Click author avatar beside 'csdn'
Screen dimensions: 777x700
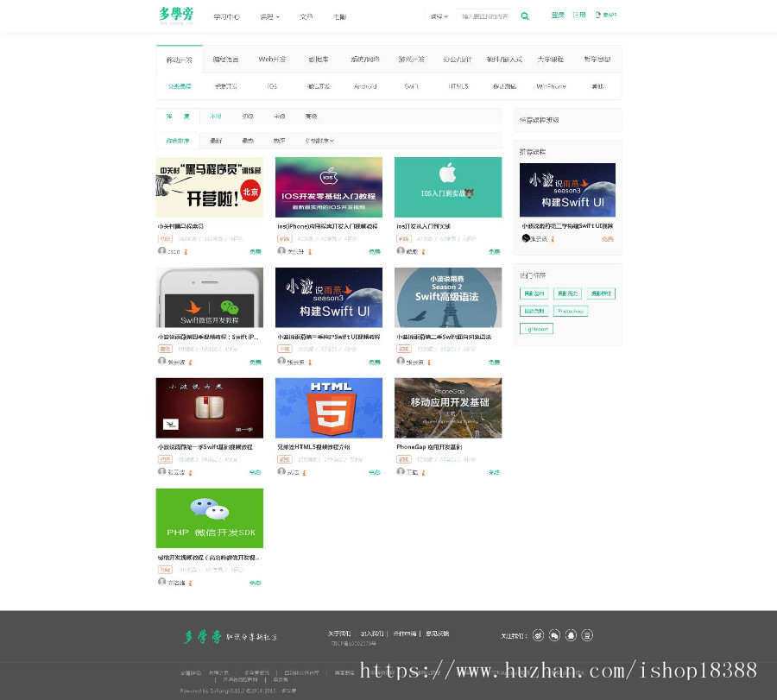point(162,250)
